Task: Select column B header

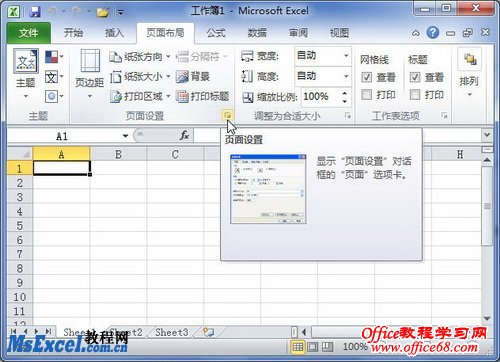Action: (x=118, y=154)
